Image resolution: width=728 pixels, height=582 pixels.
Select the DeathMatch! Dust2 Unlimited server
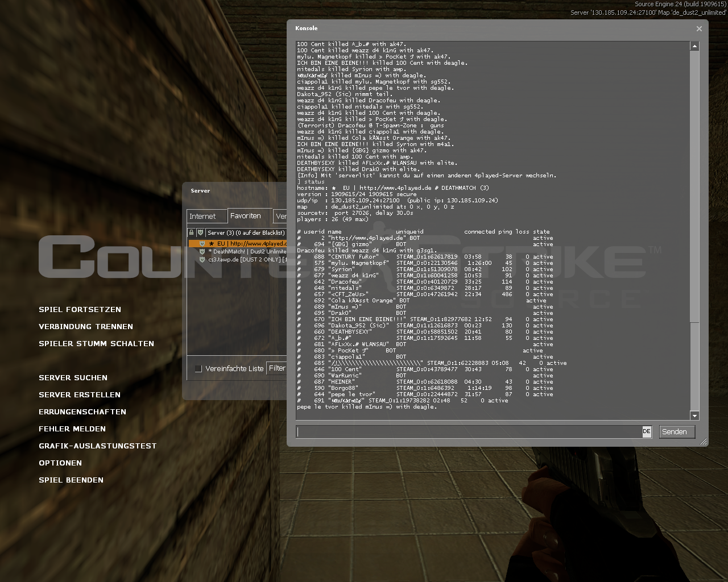click(237, 252)
